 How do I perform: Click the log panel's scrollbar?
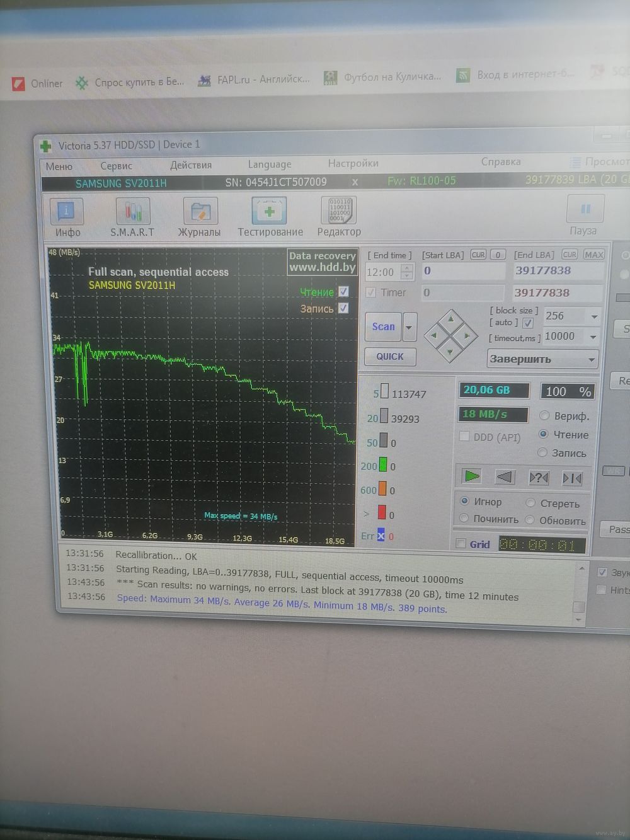578,594
